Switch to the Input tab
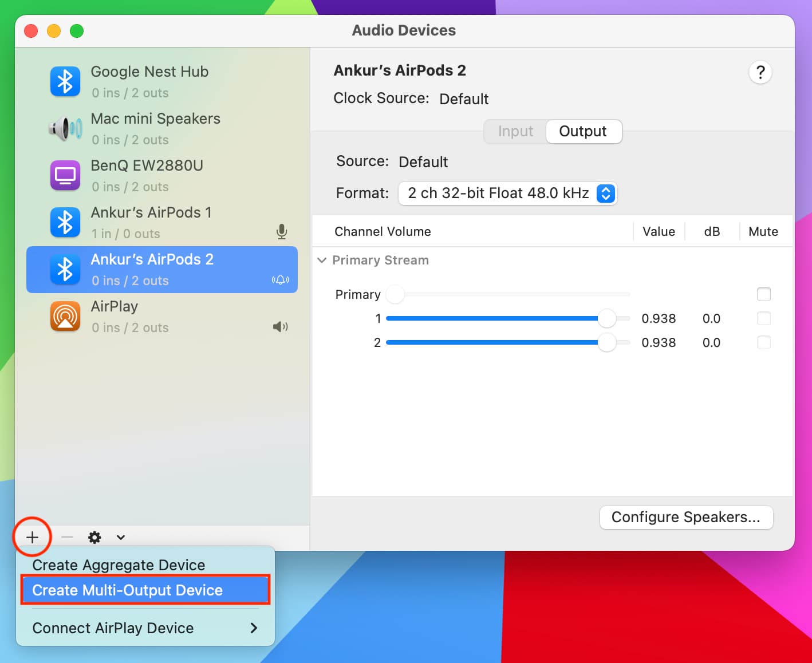Viewport: 812px width, 663px height. (515, 131)
